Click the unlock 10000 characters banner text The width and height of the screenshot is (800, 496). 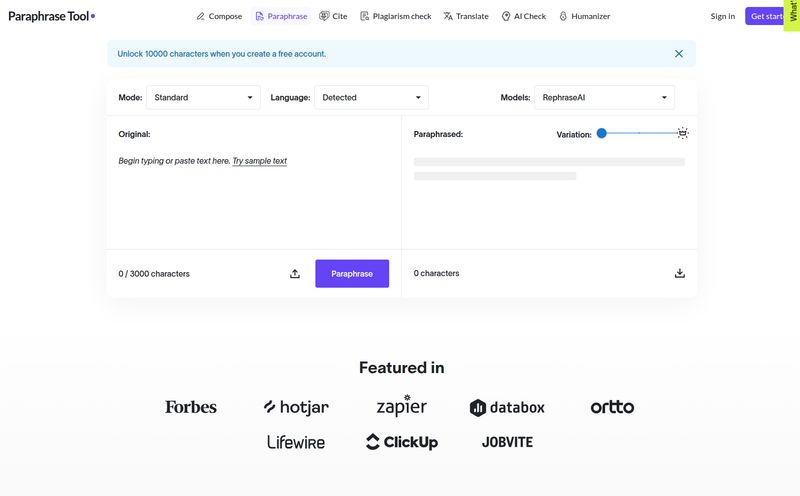pos(221,54)
